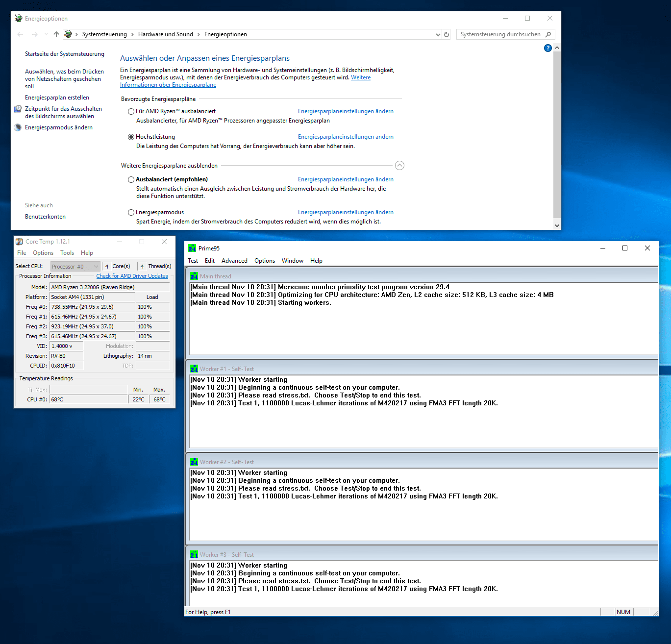
Task: Click the Worker #3 Self-Test window icon
Action: (194, 554)
